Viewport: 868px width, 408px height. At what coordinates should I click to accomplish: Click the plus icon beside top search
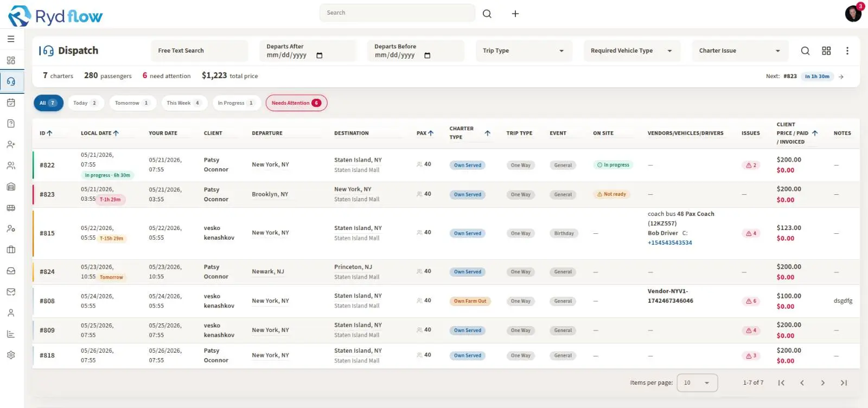pos(515,14)
